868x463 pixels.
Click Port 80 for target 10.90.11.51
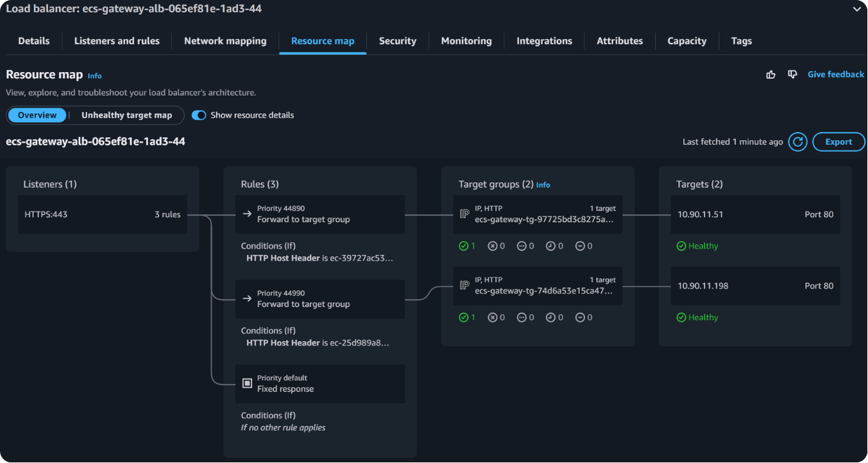click(x=819, y=214)
